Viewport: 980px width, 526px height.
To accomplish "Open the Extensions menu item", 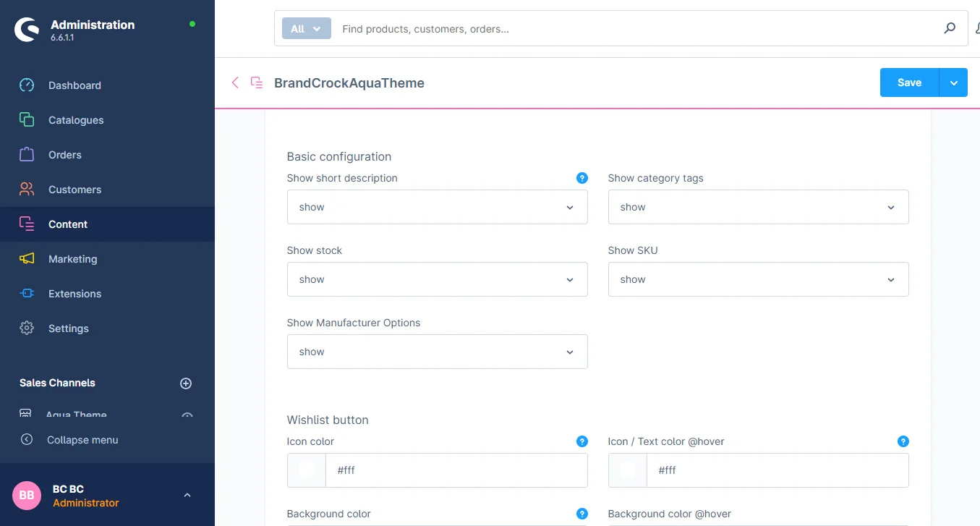I will pyautogui.click(x=74, y=294).
